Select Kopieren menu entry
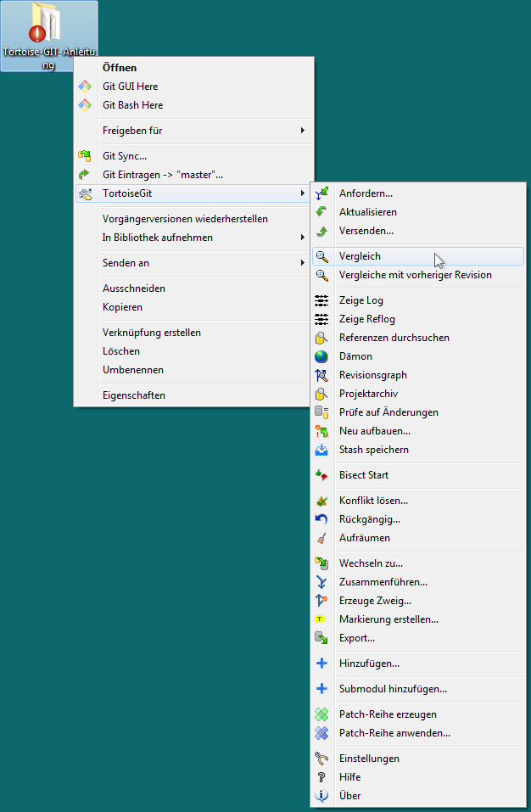The height and width of the screenshot is (812, 531). 193,307
